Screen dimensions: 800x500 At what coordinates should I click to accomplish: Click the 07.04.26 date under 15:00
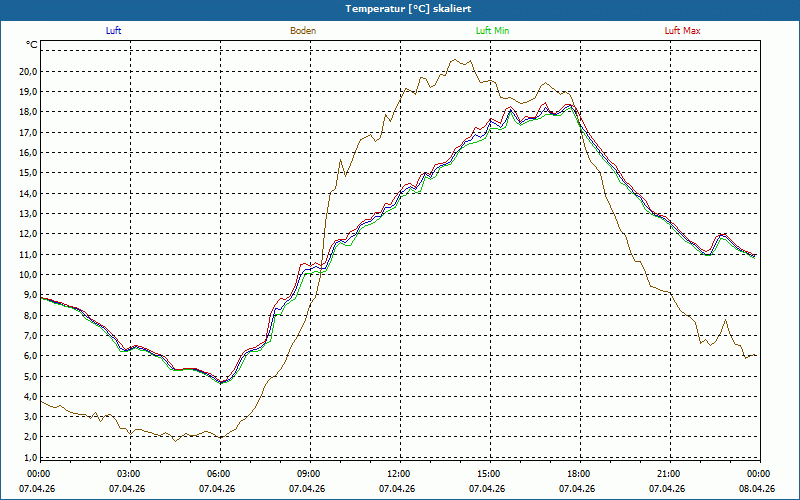click(x=488, y=488)
